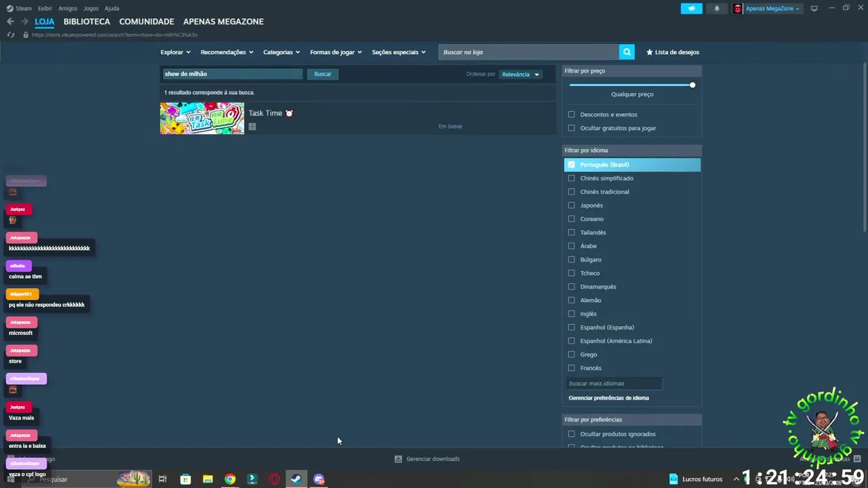
Task: Click the Apenas MegaZone profile avatar
Action: (738, 8)
